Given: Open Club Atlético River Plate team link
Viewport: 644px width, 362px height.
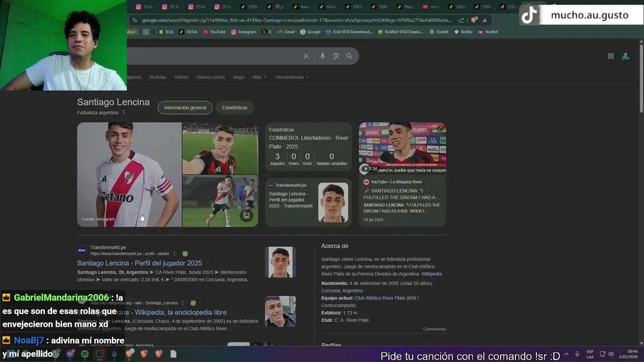Looking at the screenshot, I should pos(380,298).
